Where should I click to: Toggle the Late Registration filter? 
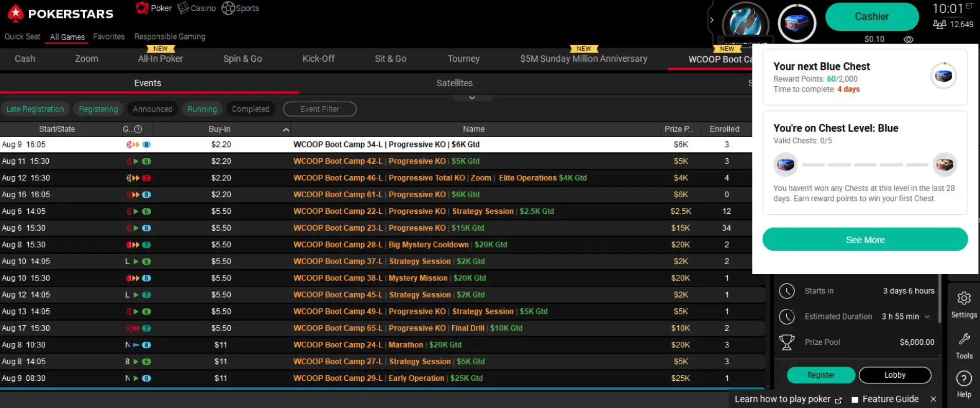point(35,109)
